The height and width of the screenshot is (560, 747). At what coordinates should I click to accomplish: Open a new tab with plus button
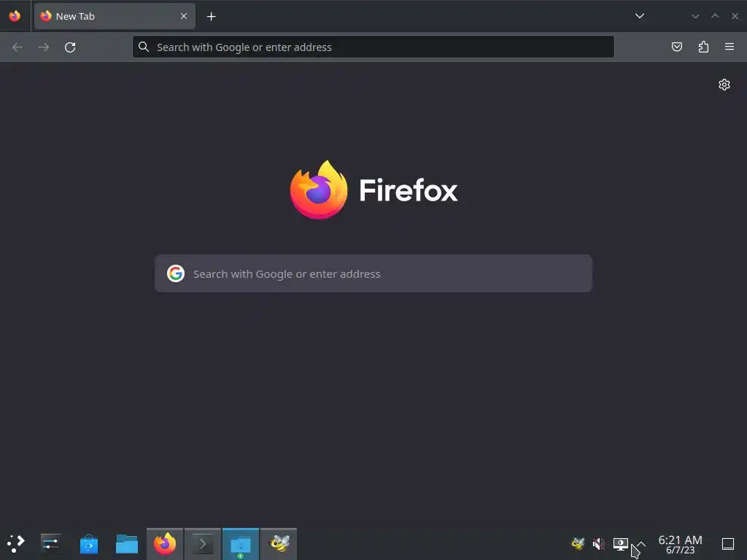click(x=211, y=17)
